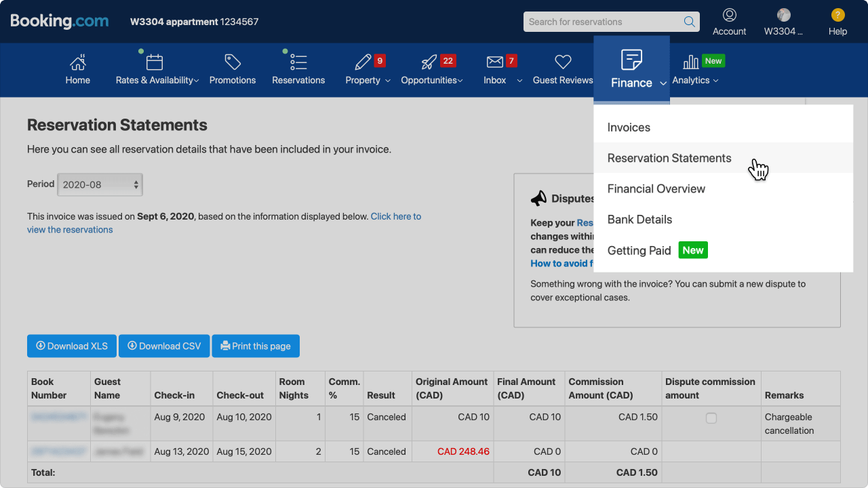Toggle the dispute commission checkbox for first row
The image size is (868, 488).
711,418
